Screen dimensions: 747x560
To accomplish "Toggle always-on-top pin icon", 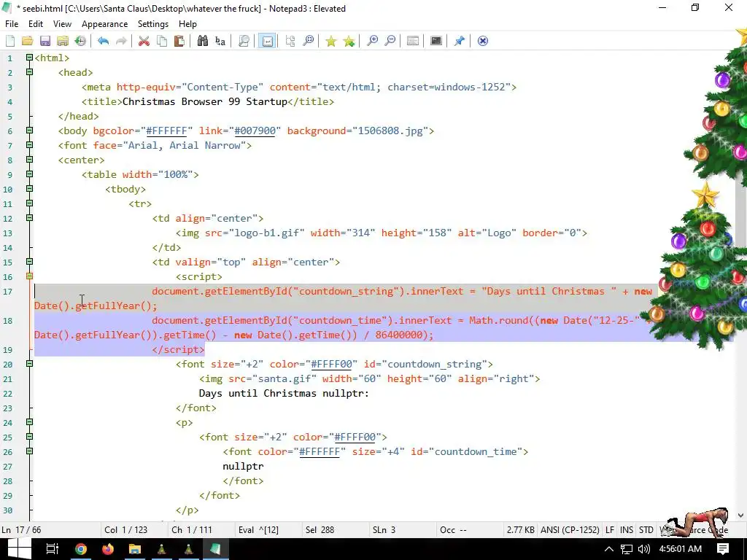I will pos(460,41).
